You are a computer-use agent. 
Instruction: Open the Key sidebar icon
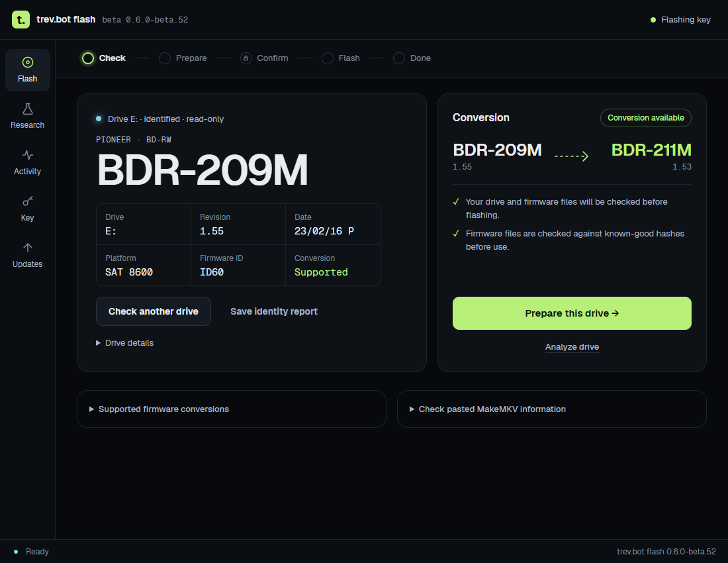pyautogui.click(x=27, y=201)
